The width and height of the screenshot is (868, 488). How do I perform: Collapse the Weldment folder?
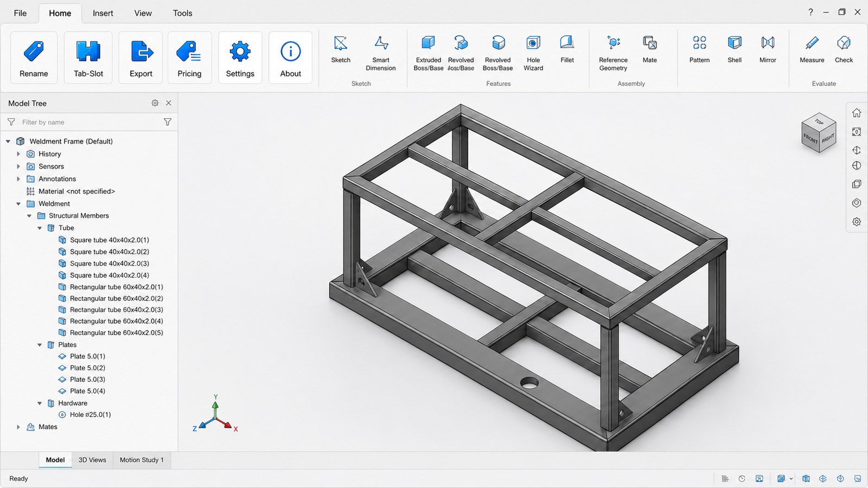(x=18, y=204)
